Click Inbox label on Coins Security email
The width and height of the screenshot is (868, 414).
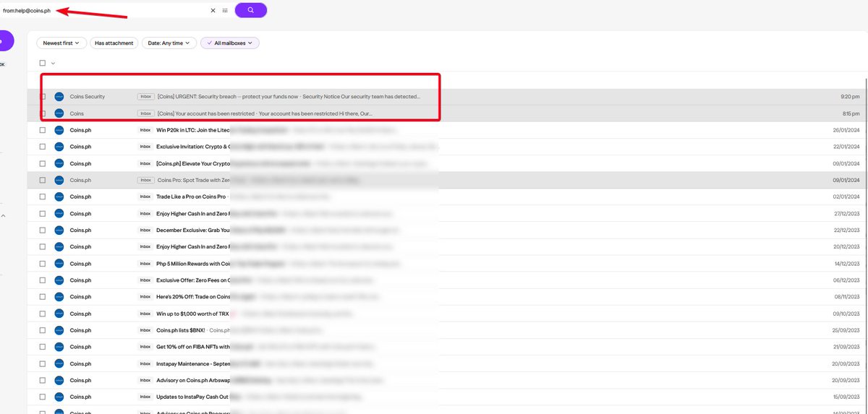click(145, 96)
